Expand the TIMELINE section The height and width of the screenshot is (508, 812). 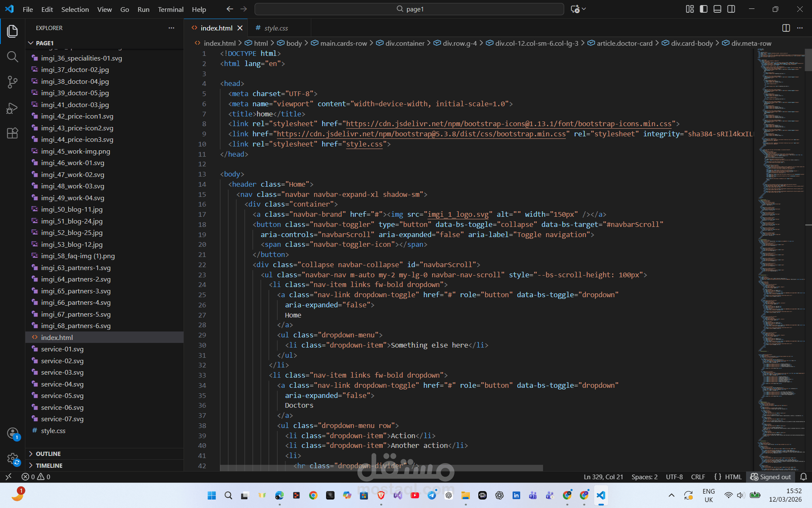49,465
